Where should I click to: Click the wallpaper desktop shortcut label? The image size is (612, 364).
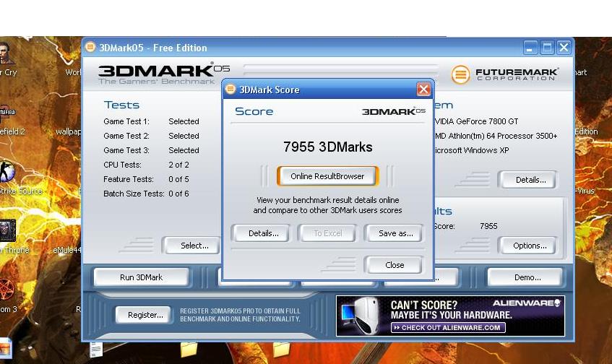pyautogui.click(x=69, y=131)
